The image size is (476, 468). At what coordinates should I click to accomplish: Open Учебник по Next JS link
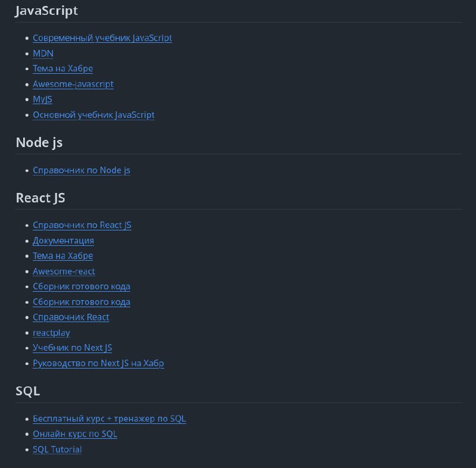click(72, 348)
